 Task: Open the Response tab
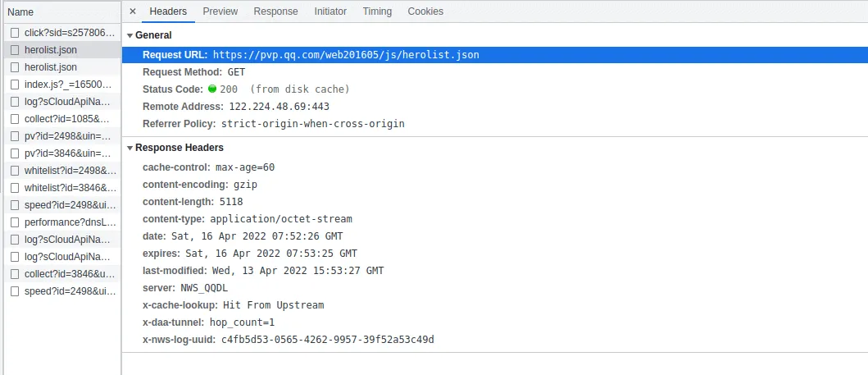[275, 11]
